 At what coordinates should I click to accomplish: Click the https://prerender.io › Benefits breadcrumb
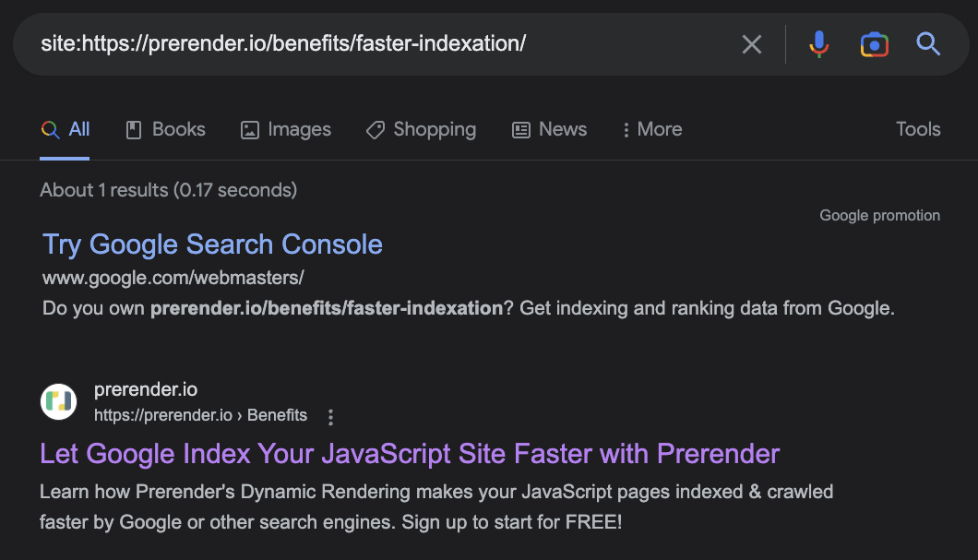pyautogui.click(x=200, y=415)
